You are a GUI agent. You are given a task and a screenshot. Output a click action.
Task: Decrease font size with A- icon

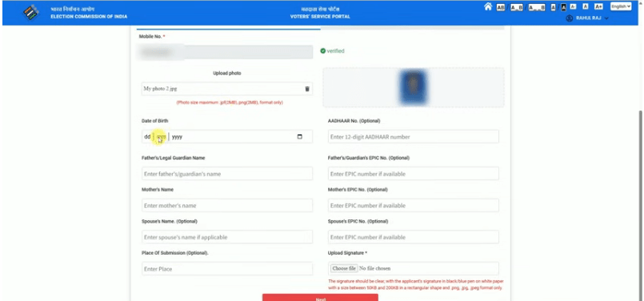[573, 6]
